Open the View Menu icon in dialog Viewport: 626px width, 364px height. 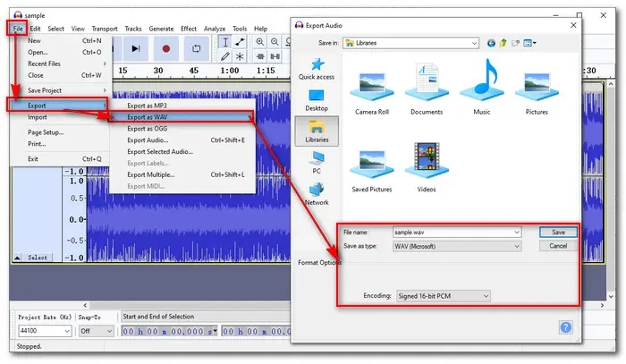coord(529,43)
